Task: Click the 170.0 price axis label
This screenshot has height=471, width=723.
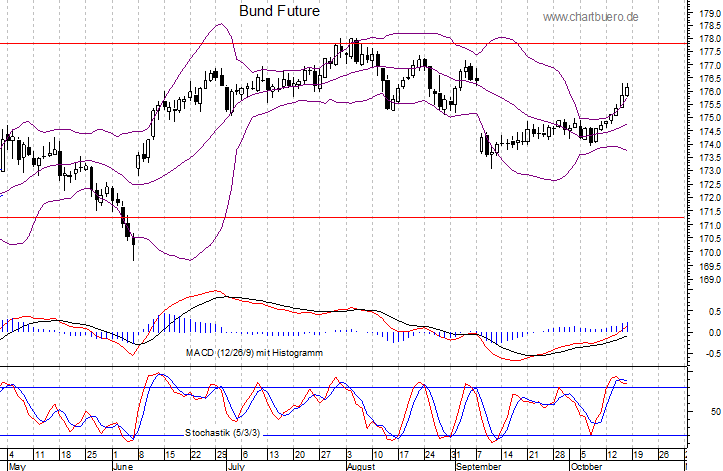Action: point(710,253)
